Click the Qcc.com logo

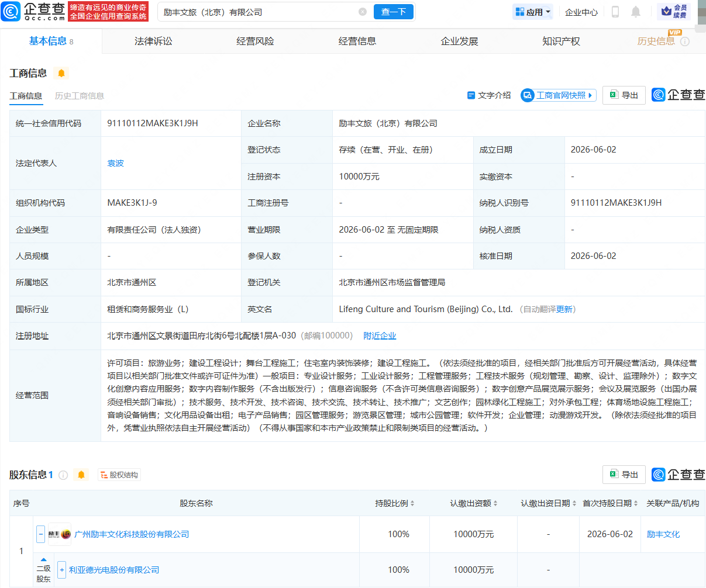[x=33, y=11]
